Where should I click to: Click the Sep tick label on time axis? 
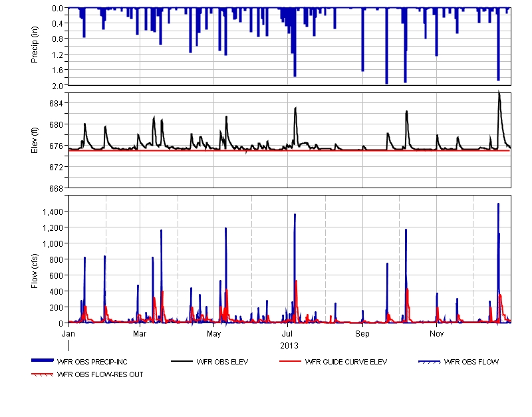[x=362, y=334]
